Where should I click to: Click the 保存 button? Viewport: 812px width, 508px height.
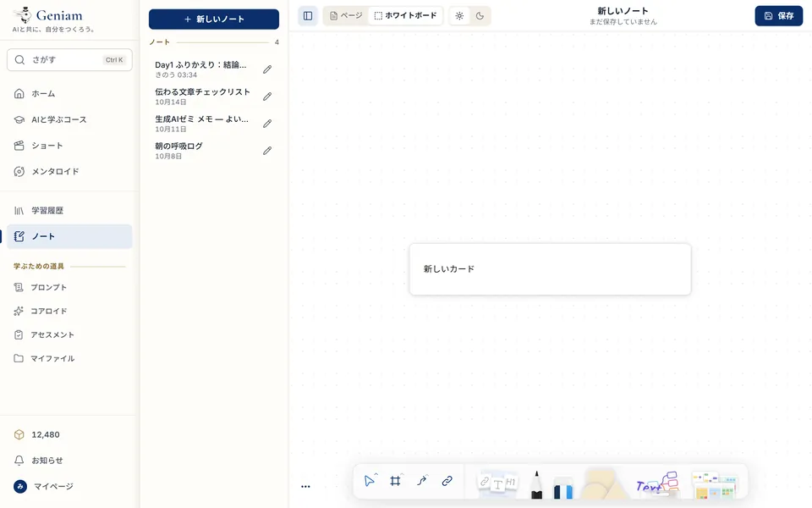click(x=779, y=15)
